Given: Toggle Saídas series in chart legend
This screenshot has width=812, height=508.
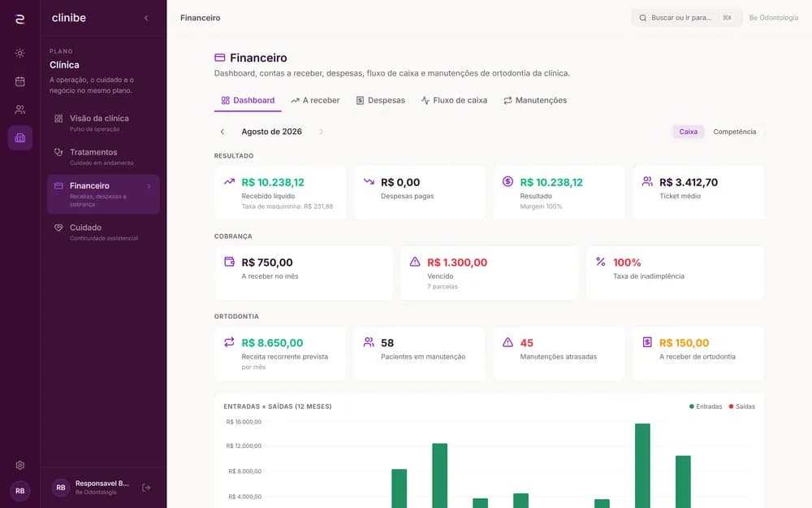Looking at the screenshot, I should [x=741, y=406].
